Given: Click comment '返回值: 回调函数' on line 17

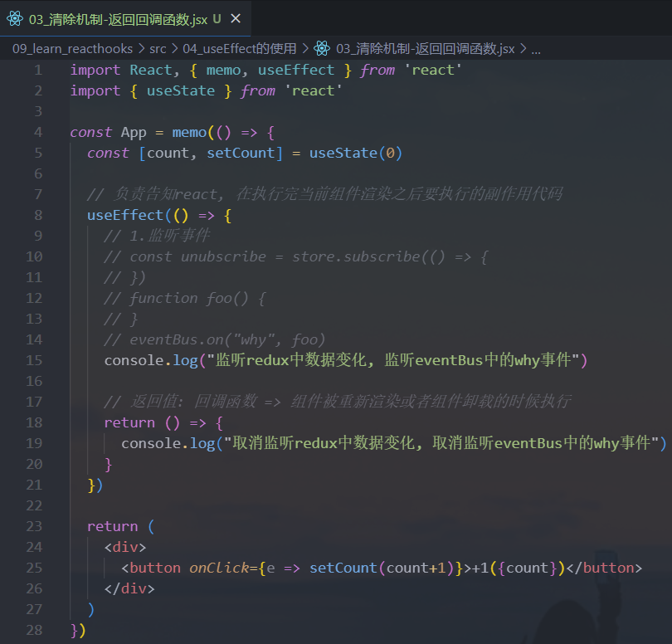Looking at the screenshot, I should [193, 402].
